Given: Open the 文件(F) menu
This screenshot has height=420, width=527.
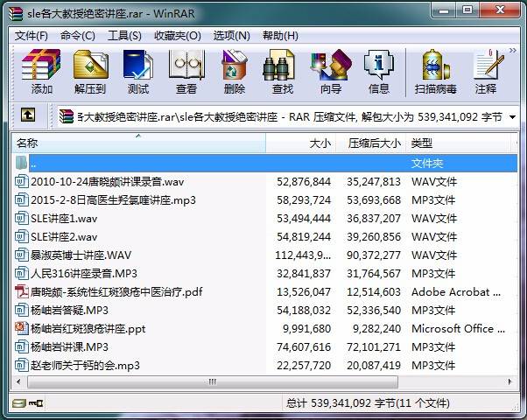Looking at the screenshot, I should click(x=32, y=36).
